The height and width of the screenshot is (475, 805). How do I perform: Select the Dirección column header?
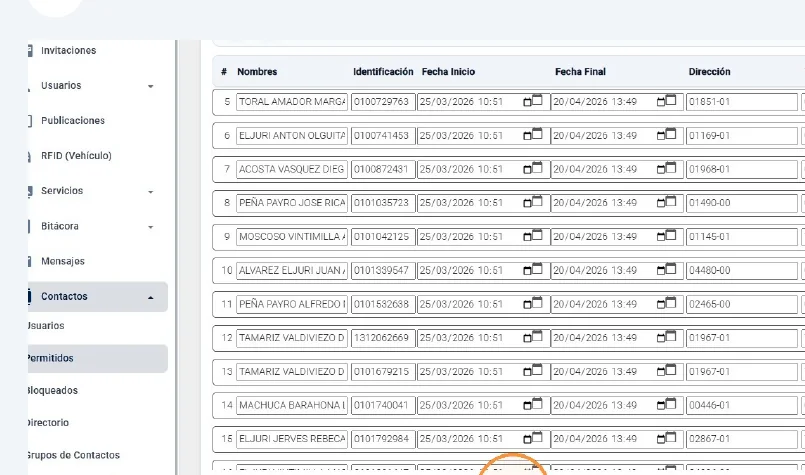(710, 72)
